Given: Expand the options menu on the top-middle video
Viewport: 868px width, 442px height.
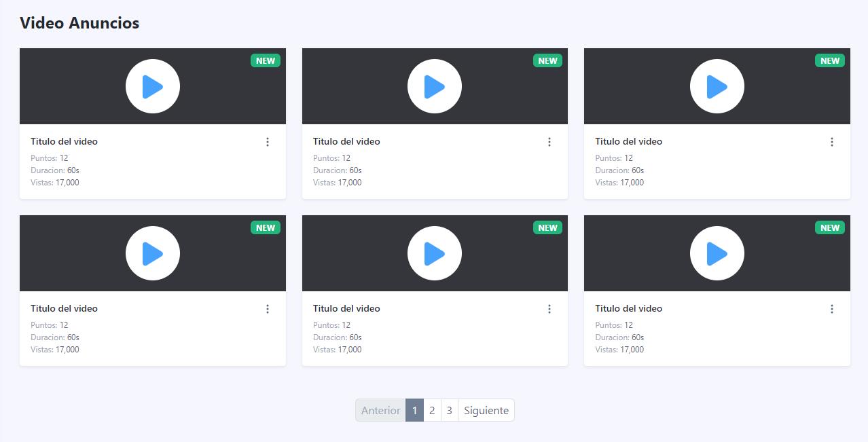Looking at the screenshot, I should click(x=549, y=142).
